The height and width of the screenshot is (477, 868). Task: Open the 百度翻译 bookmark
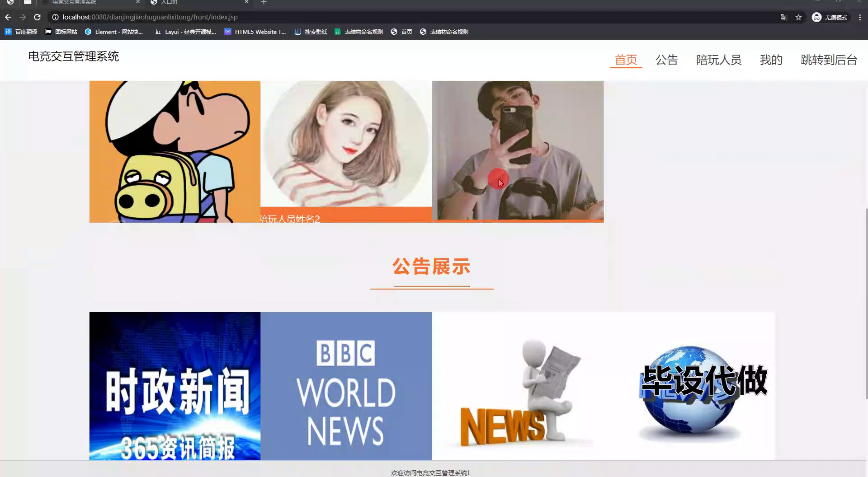21,32
